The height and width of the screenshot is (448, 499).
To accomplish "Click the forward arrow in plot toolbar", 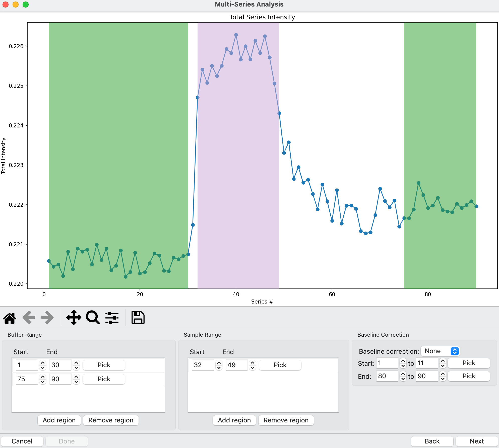I will [x=47, y=318].
